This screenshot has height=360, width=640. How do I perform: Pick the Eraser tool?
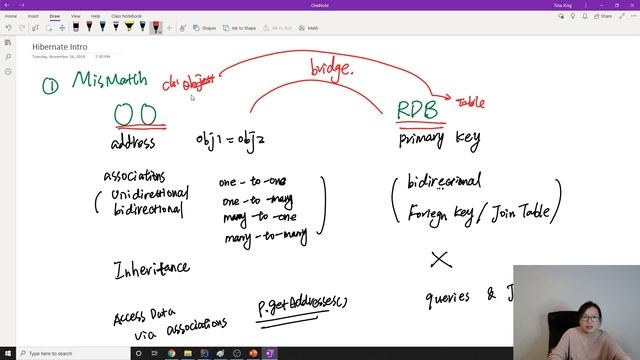pos(76,27)
